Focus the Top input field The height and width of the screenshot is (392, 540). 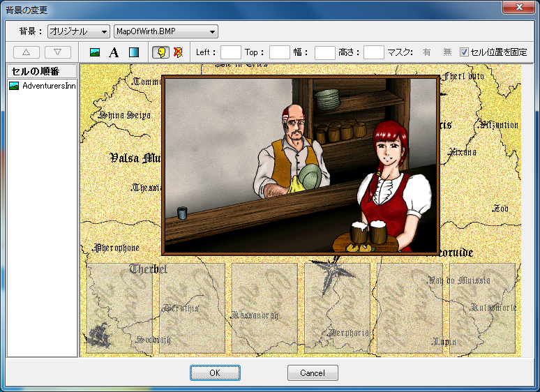pos(279,52)
